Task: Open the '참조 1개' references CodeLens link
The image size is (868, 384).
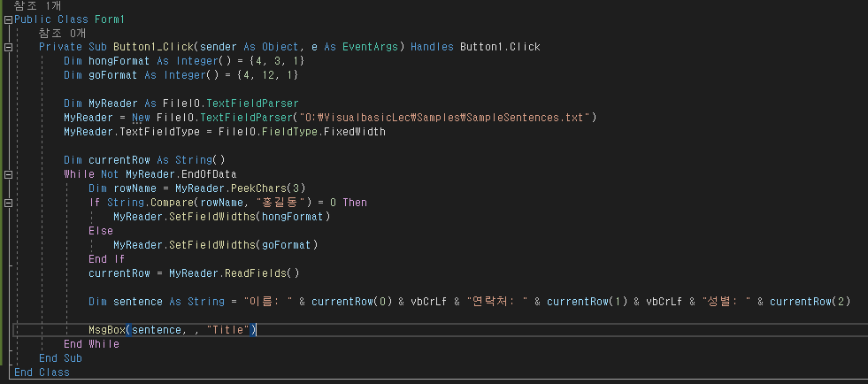Action: [38, 5]
